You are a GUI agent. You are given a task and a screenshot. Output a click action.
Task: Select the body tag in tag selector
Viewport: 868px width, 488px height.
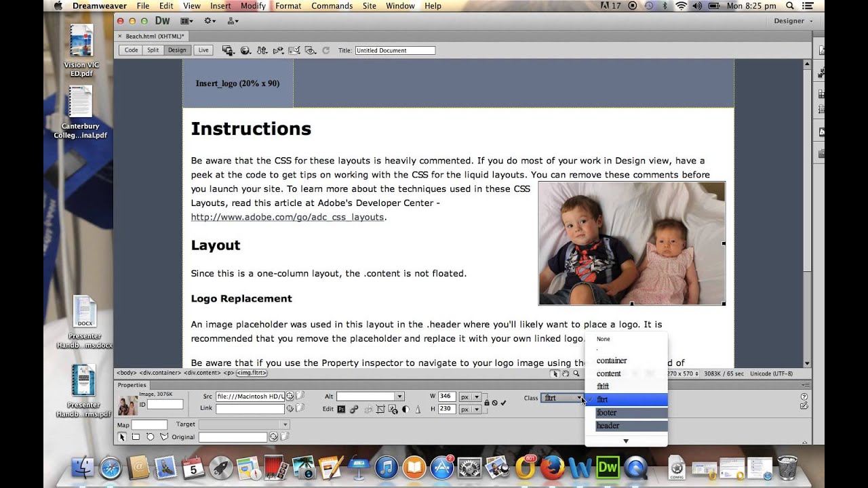pyautogui.click(x=126, y=373)
